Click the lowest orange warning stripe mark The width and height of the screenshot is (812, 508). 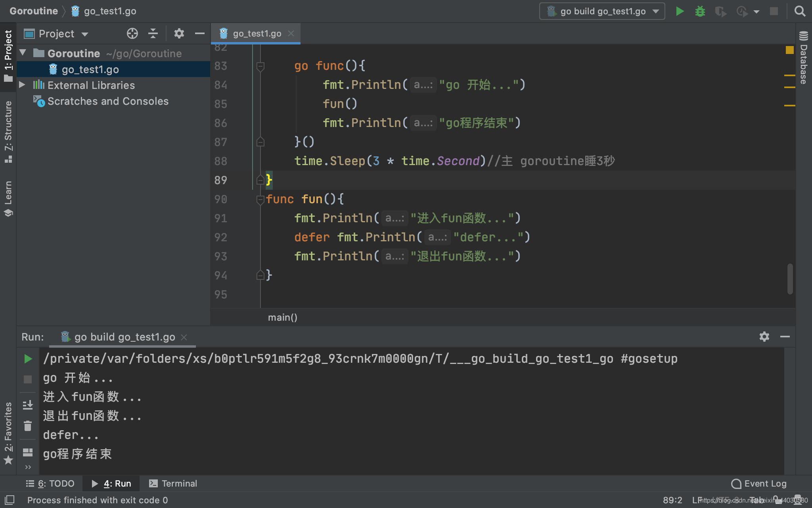tap(790, 105)
